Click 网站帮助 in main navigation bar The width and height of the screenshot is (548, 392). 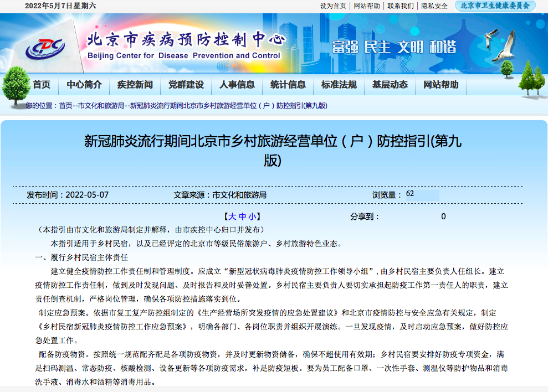point(441,85)
